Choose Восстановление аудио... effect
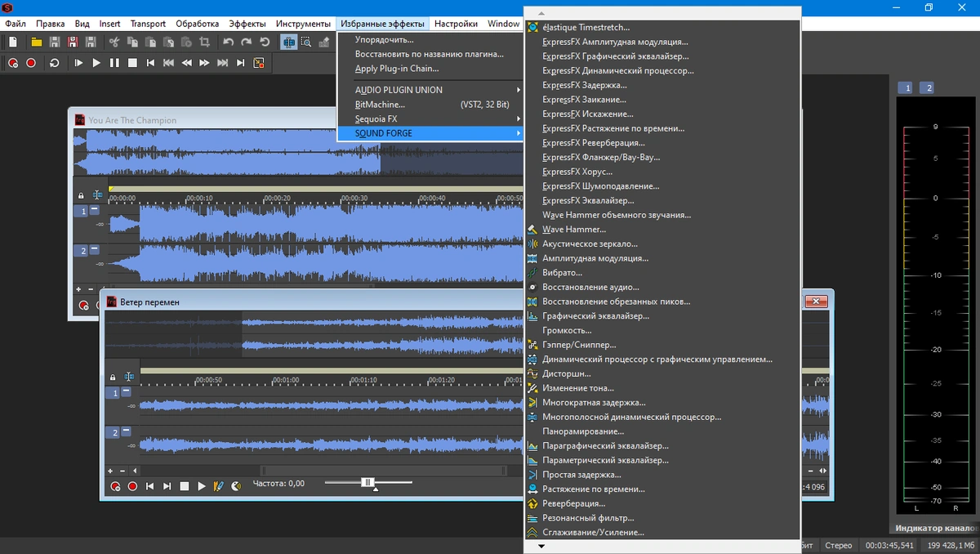This screenshot has width=980, height=554. point(663,287)
